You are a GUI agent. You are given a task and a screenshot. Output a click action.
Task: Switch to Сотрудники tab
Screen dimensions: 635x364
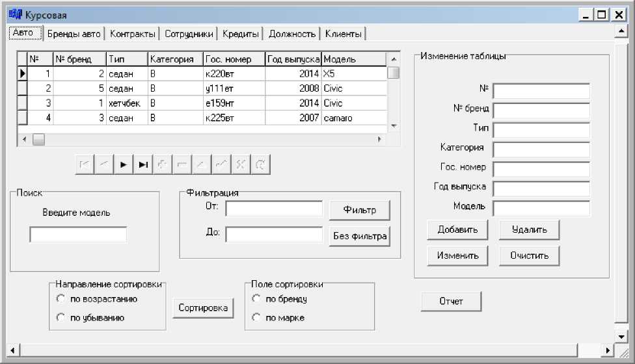(x=189, y=34)
